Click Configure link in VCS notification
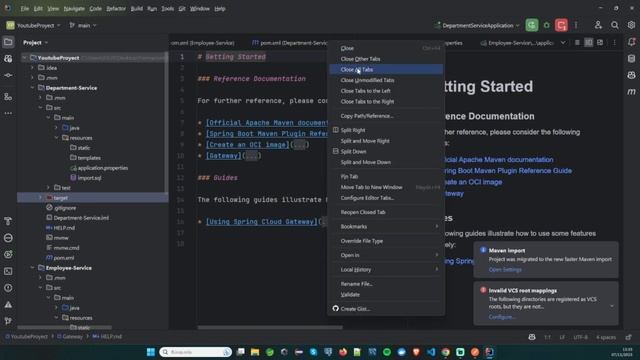Screen dimensions: 640x360 502,317
